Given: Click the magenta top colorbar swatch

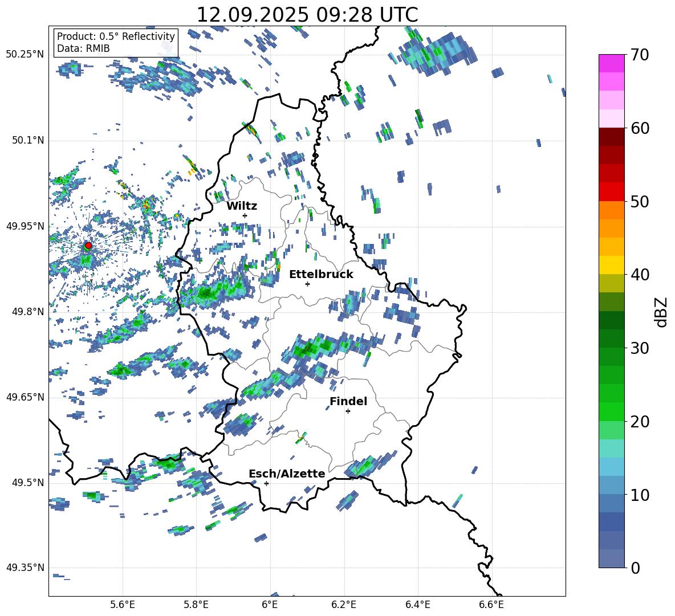Looking at the screenshot, I should coord(612,64).
